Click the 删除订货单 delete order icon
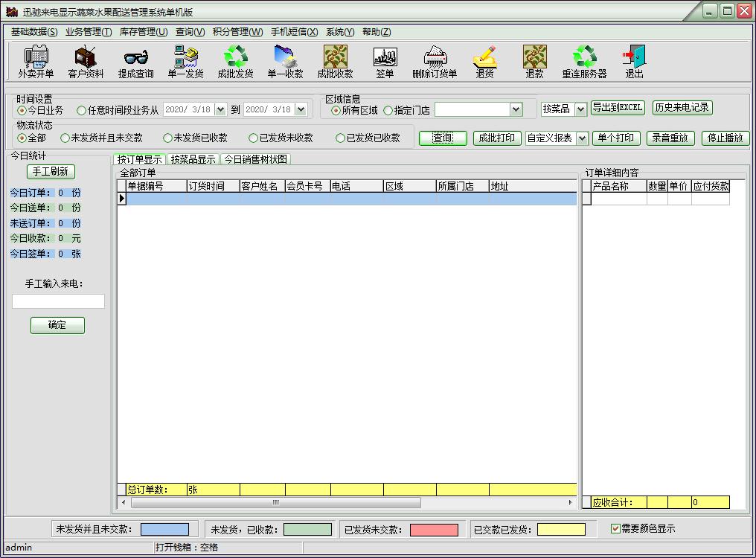 435,62
